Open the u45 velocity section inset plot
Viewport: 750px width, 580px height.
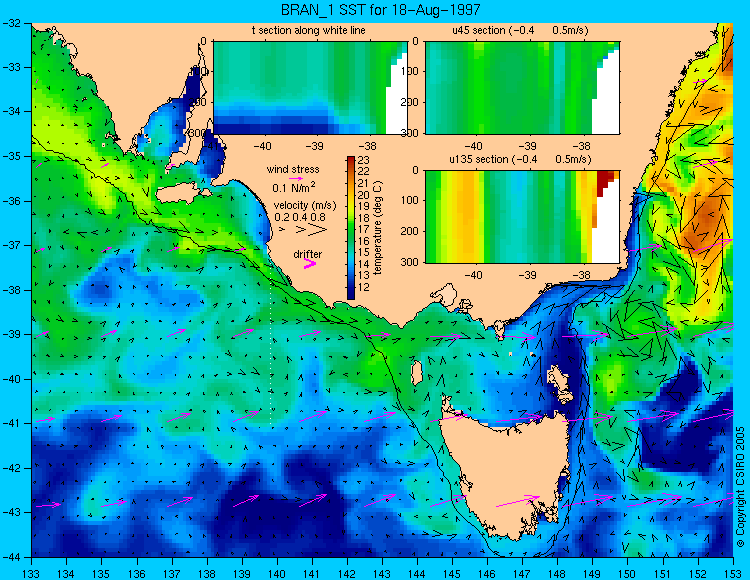(x=522, y=88)
